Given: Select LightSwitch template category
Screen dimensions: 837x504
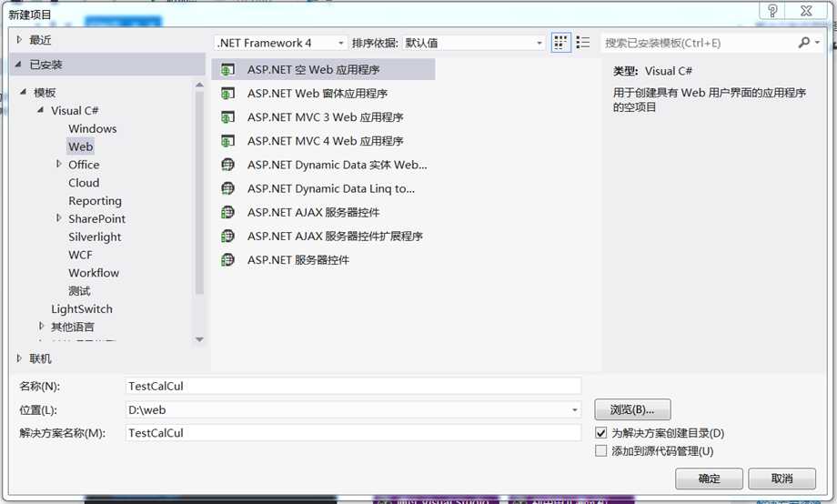Looking at the screenshot, I should tap(82, 309).
